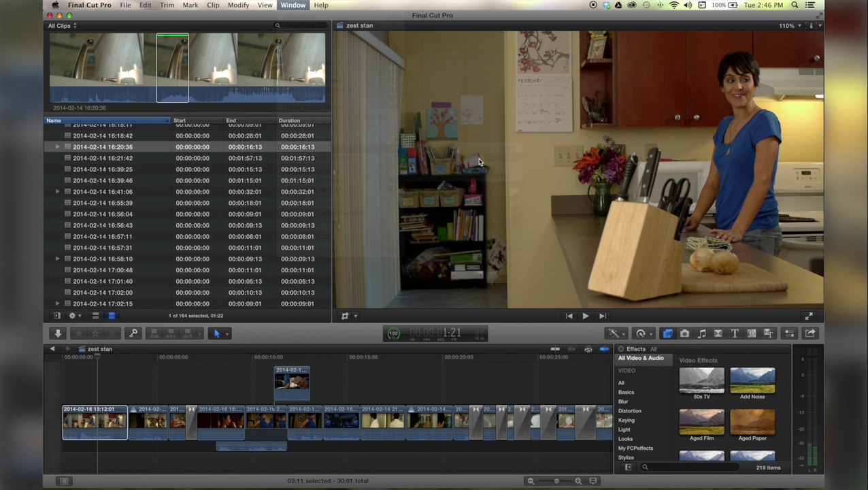Show the Effects Browser toolbar icon
The image size is (868, 490).
[x=667, y=333]
